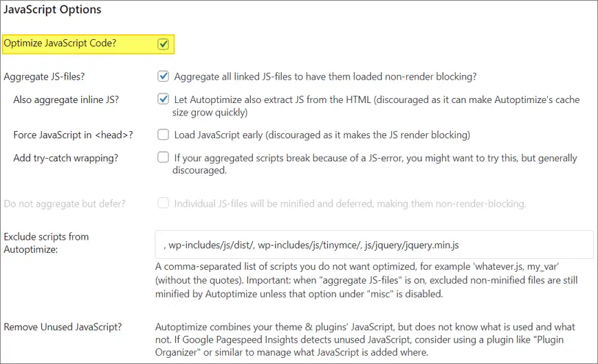The width and height of the screenshot is (598, 364).
Task: Click the Also aggregate inline JS? label
Action: 66,100
